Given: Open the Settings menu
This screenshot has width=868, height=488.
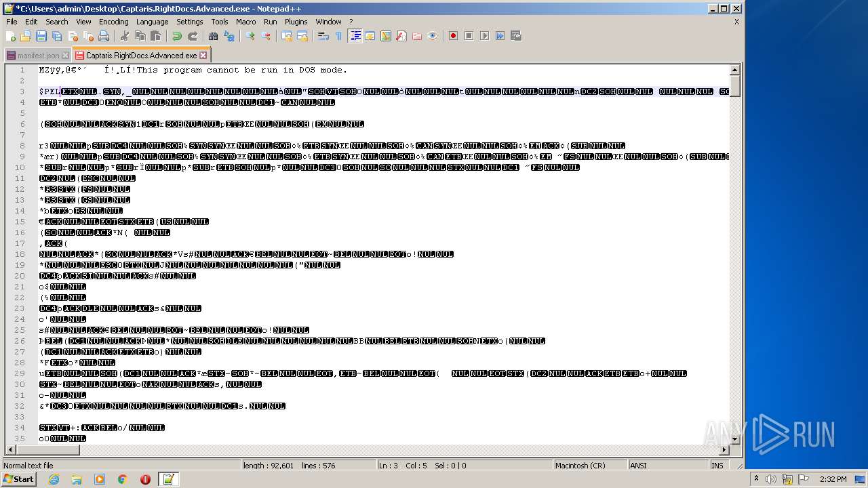Looking at the screenshot, I should [189, 22].
